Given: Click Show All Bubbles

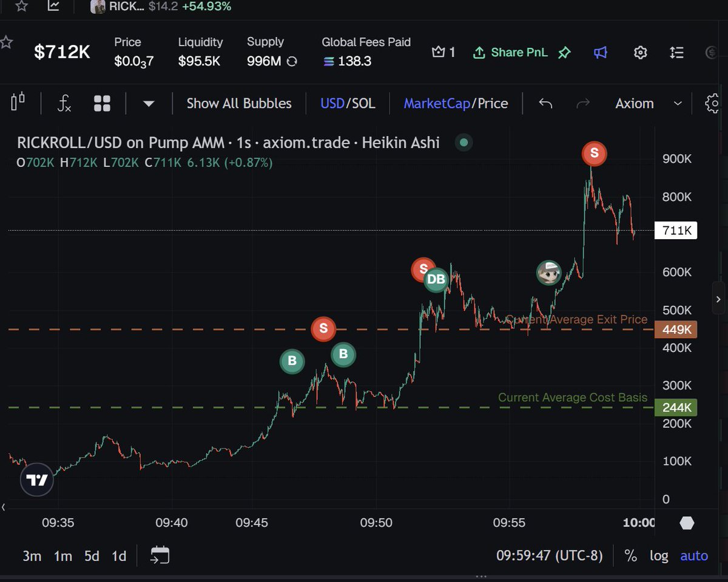Looking at the screenshot, I should (239, 103).
